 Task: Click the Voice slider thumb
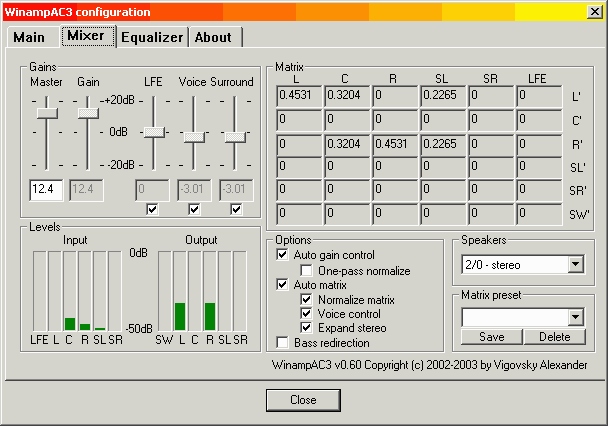(x=194, y=137)
